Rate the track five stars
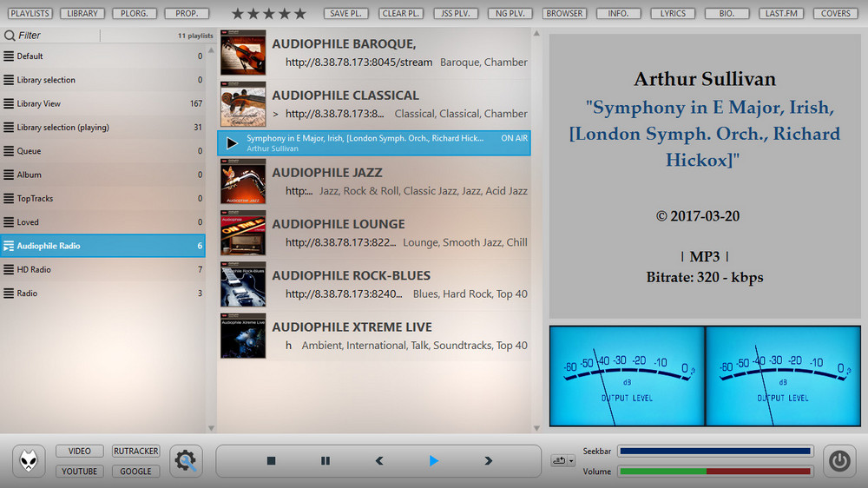The image size is (868, 488). 300,14
